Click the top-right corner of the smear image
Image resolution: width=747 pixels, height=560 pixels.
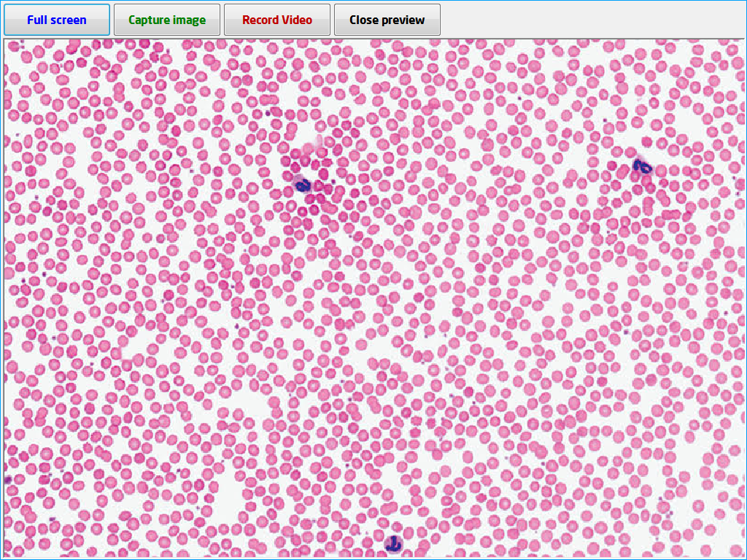pyautogui.click(x=744, y=41)
